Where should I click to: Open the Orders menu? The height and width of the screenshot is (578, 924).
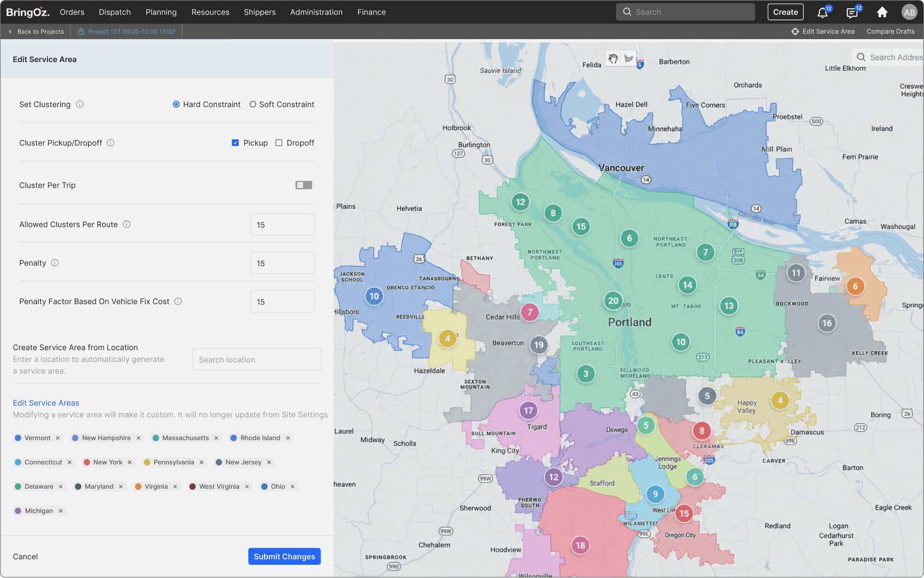click(x=72, y=12)
